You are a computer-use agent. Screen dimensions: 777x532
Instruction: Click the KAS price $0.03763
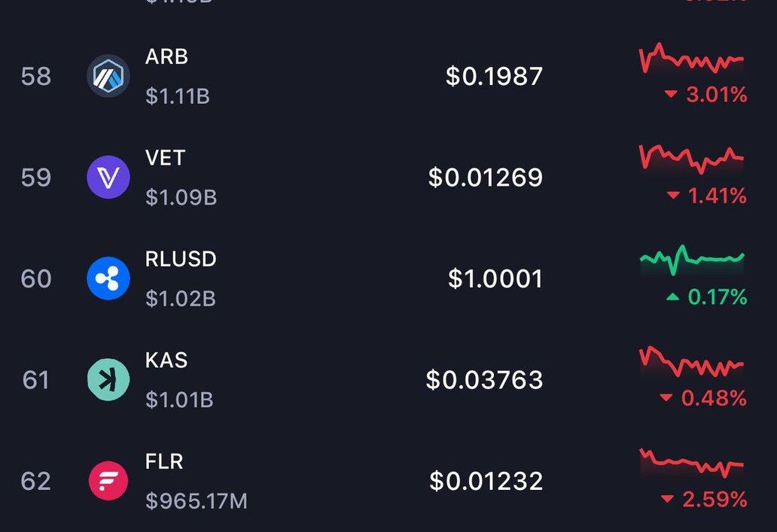(484, 380)
